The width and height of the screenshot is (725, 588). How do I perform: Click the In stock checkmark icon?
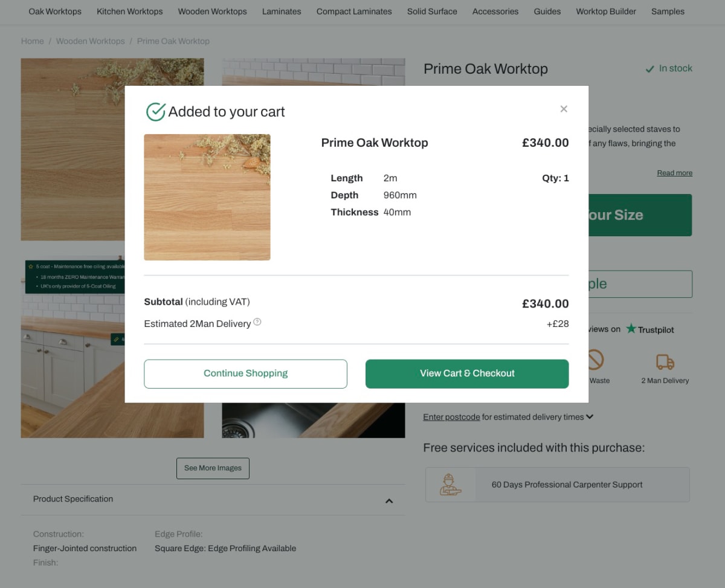coord(650,69)
